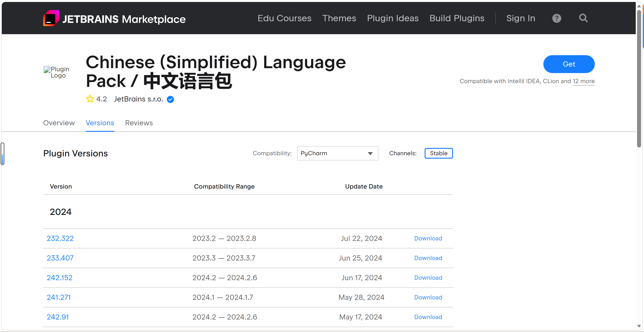
Task: Click the JetBrains Marketplace logo
Action: [114, 18]
